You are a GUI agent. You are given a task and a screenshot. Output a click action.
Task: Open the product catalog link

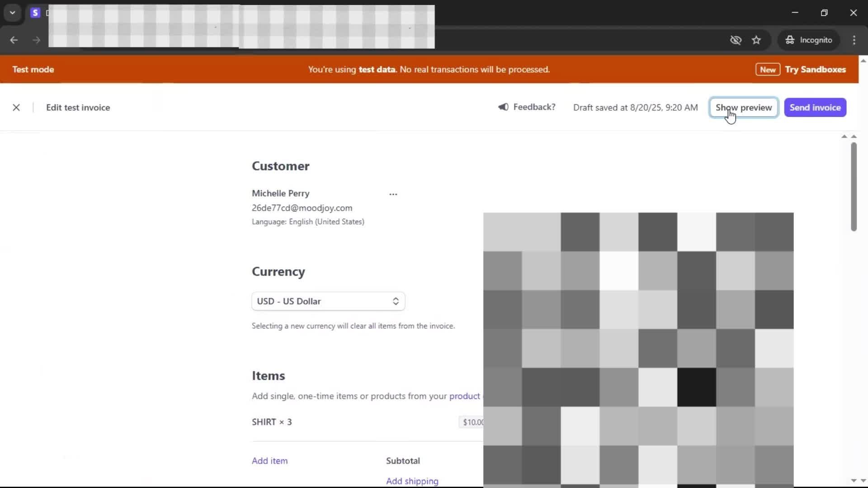[464, 396]
